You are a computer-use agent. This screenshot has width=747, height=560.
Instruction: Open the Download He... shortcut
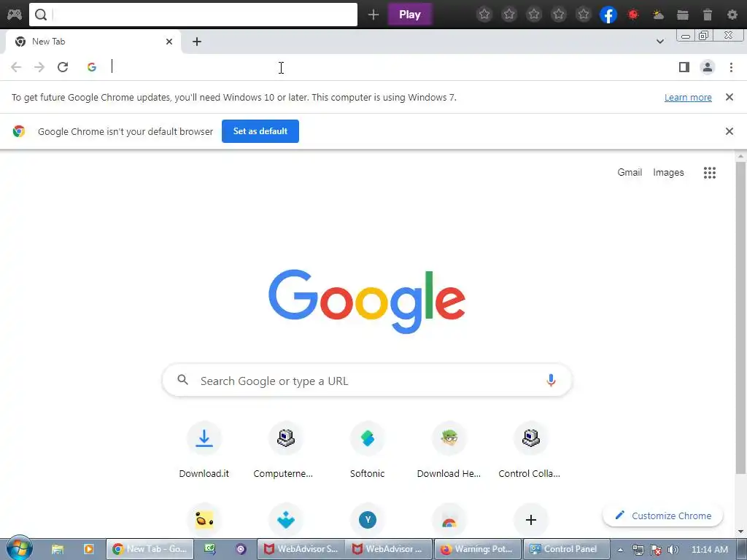[449, 449]
